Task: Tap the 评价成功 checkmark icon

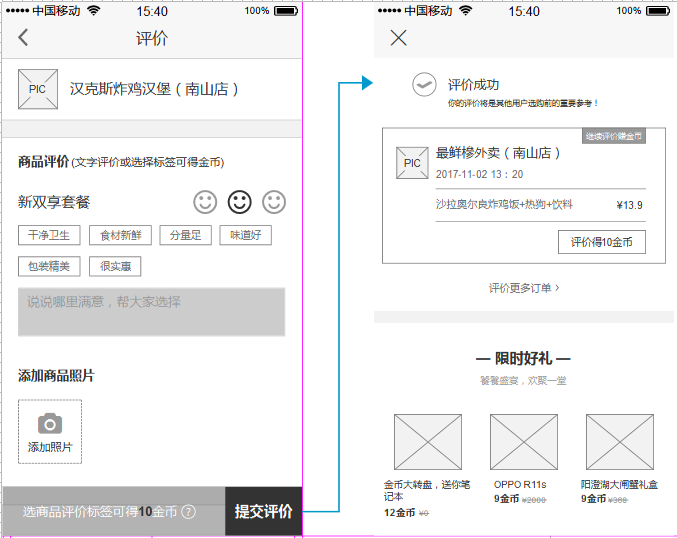Action: pyautogui.click(x=424, y=85)
